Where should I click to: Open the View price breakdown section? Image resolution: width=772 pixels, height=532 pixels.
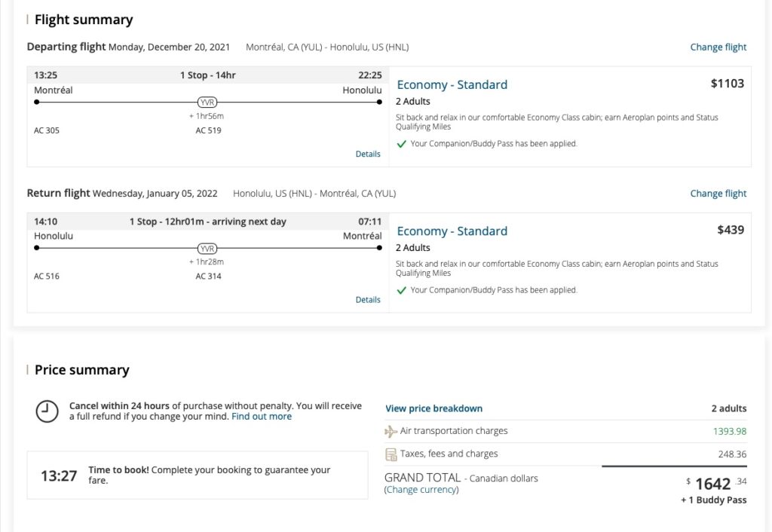coord(433,408)
